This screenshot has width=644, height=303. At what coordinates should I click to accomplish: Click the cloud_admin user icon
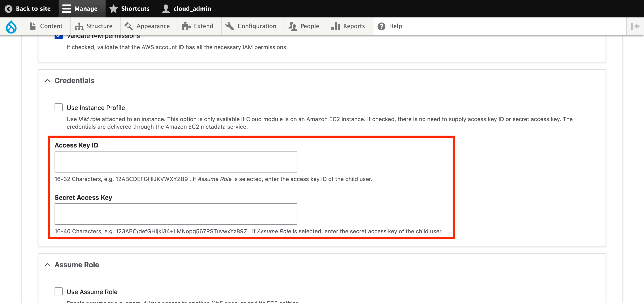coord(165,9)
